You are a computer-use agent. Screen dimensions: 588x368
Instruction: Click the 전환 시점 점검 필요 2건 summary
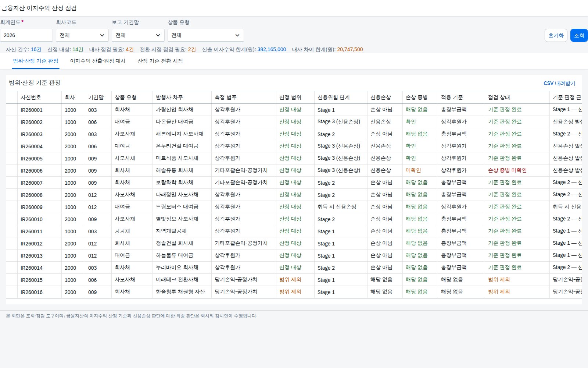pos(168,49)
